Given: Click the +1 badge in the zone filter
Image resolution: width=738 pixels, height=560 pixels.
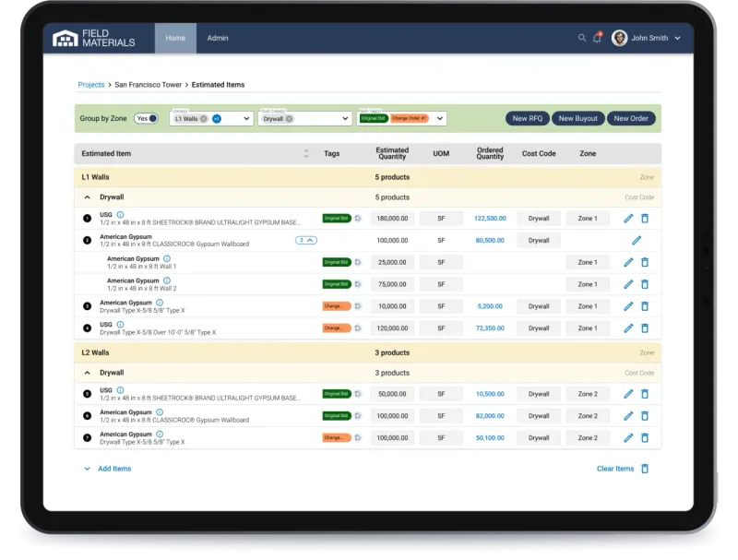Looking at the screenshot, I should click(217, 119).
